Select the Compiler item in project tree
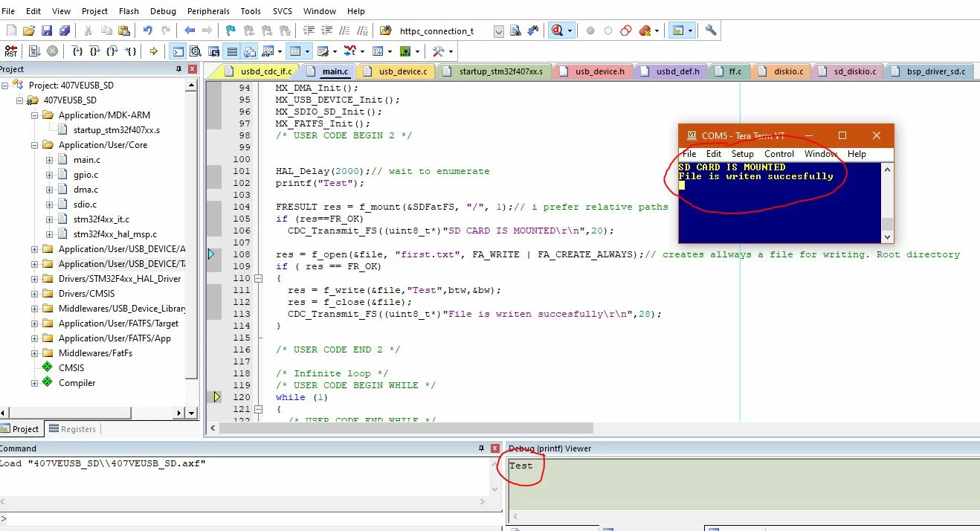980x531 pixels. pyautogui.click(x=77, y=383)
